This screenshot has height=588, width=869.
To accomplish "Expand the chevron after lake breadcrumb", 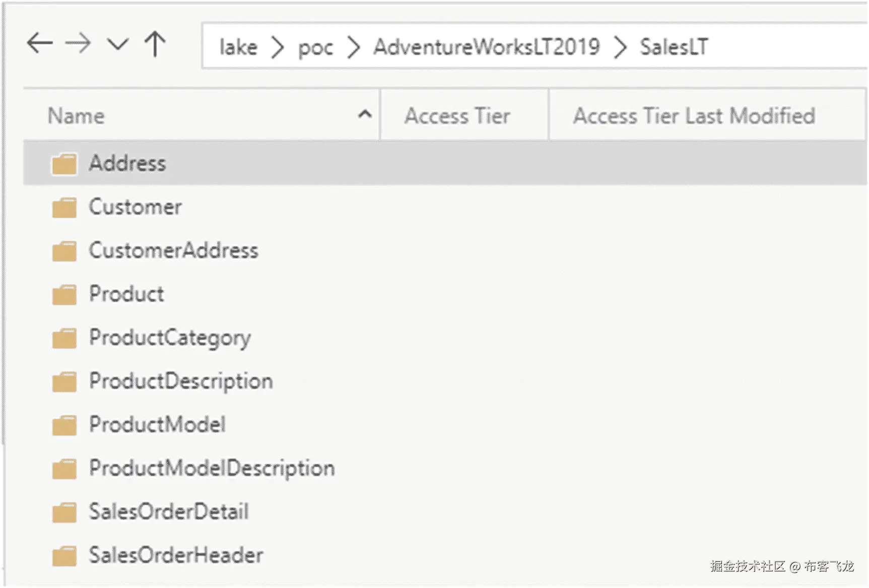I will tap(277, 47).
